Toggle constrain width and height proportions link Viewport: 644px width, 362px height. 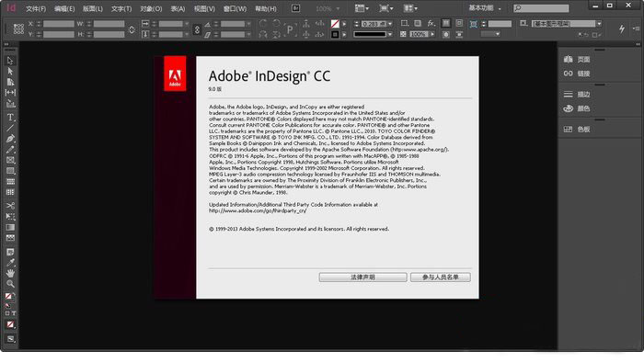pyautogui.click(x=132, y=29)
